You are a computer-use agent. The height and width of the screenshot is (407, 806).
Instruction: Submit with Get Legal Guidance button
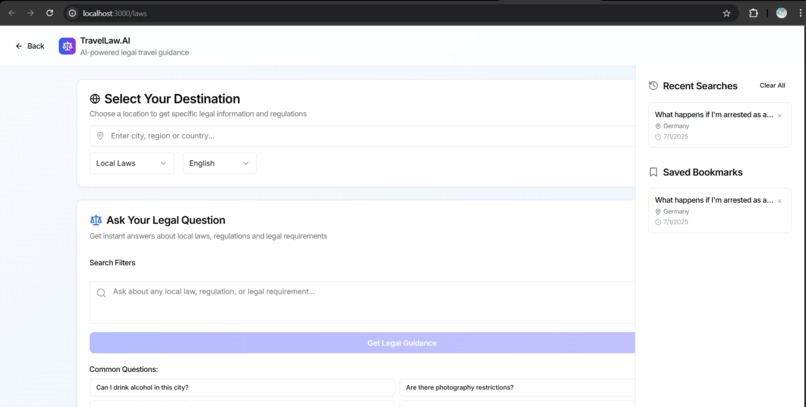coord(362,343)
